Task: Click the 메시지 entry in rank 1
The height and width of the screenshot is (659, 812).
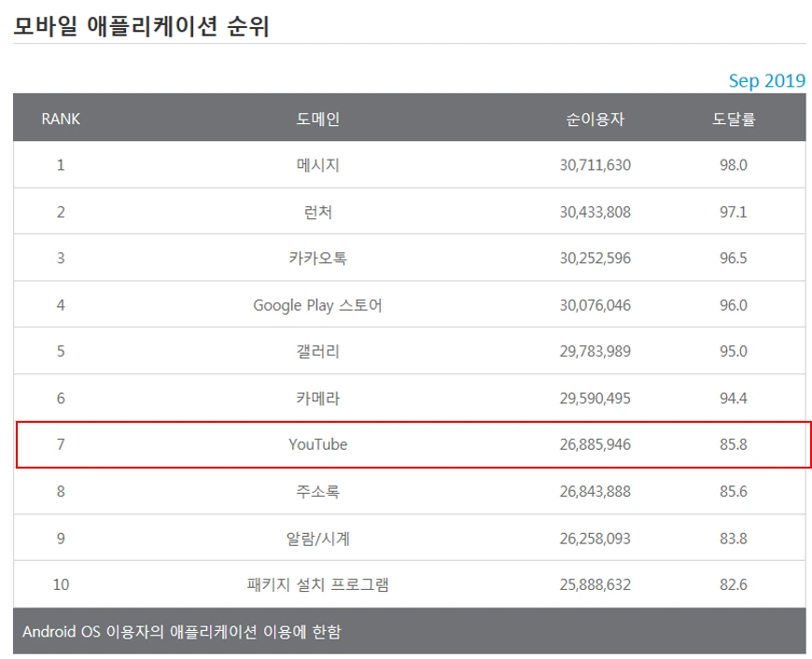Action: tap(318, 164)
